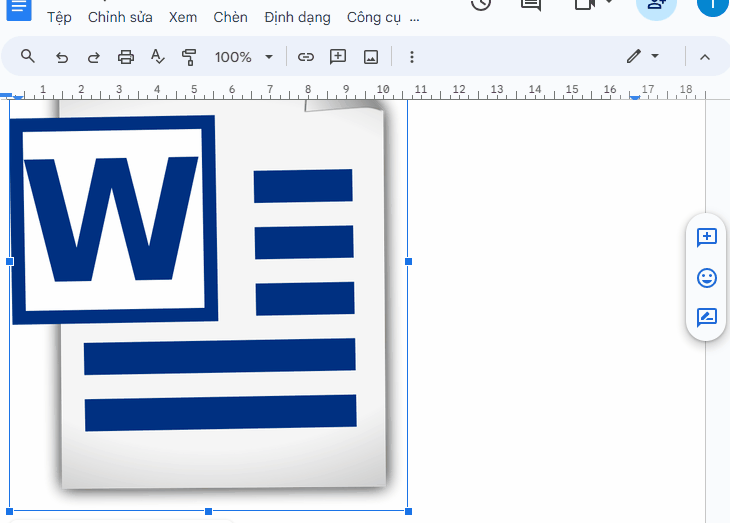Open version history clock icon
Screen dimensions: 730x523
click(481, 5)
